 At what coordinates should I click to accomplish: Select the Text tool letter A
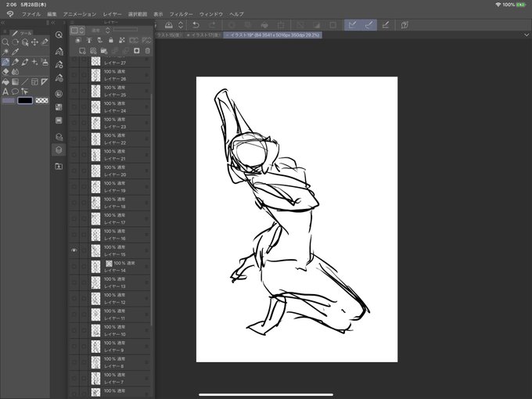tap(5, 92)
